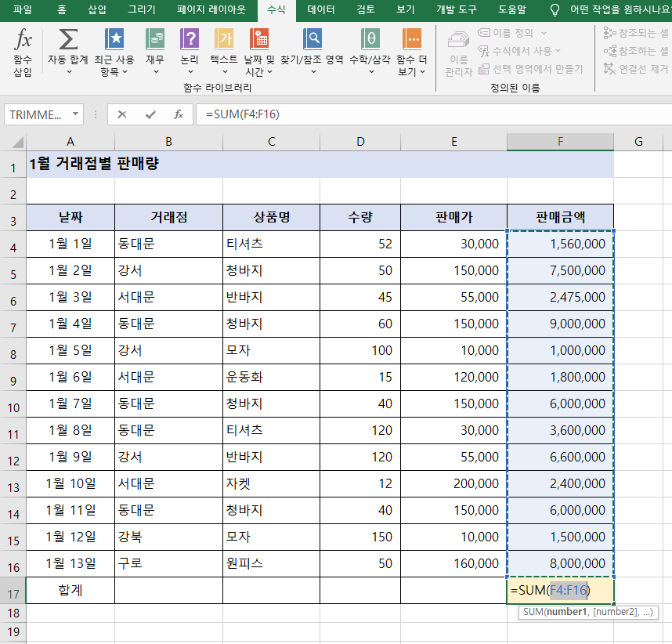Click the select-all corner triangle
The width and height of the screenshot is (672, 644).
tap(17, 143)
